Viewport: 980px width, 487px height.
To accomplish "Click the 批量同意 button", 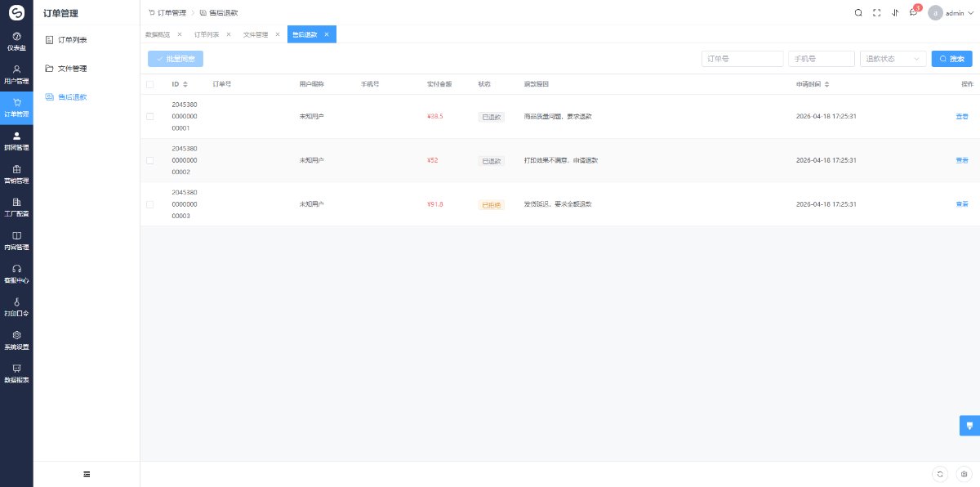I will (x=176, y=59).
